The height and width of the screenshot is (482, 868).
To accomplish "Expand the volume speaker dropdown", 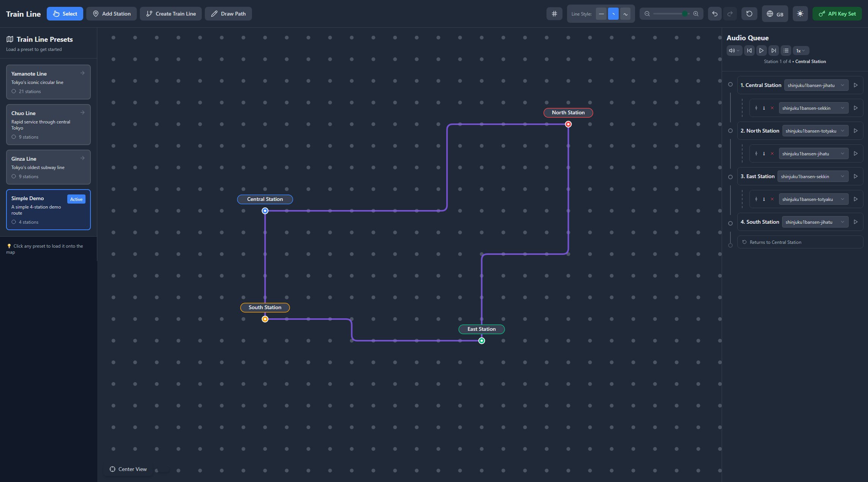I will (734, 51).
